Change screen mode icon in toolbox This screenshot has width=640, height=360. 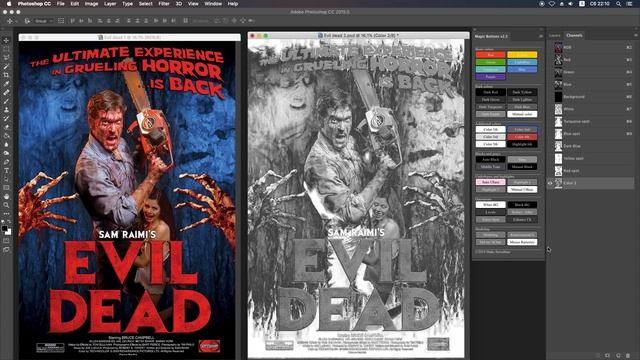tap(6, 249)
